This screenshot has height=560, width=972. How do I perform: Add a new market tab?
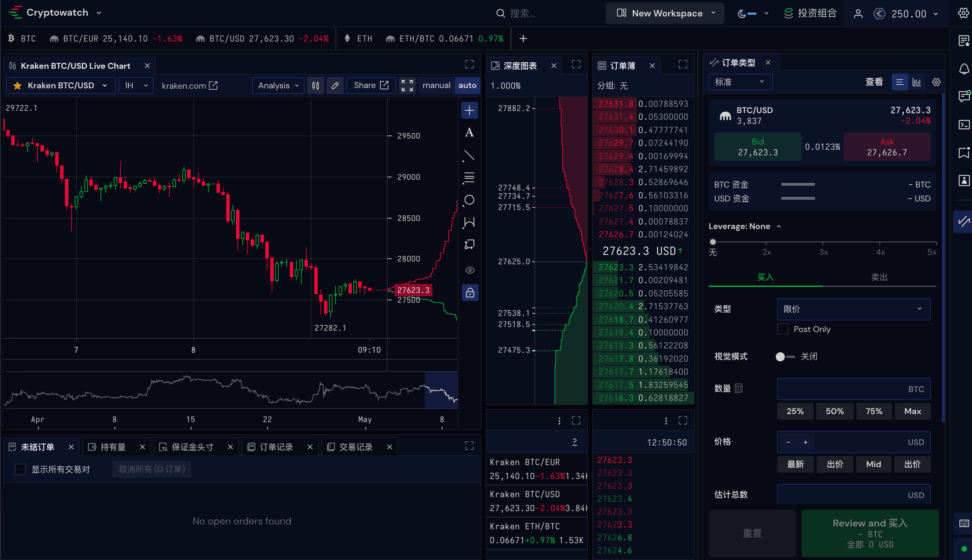(x=523, y=38)
